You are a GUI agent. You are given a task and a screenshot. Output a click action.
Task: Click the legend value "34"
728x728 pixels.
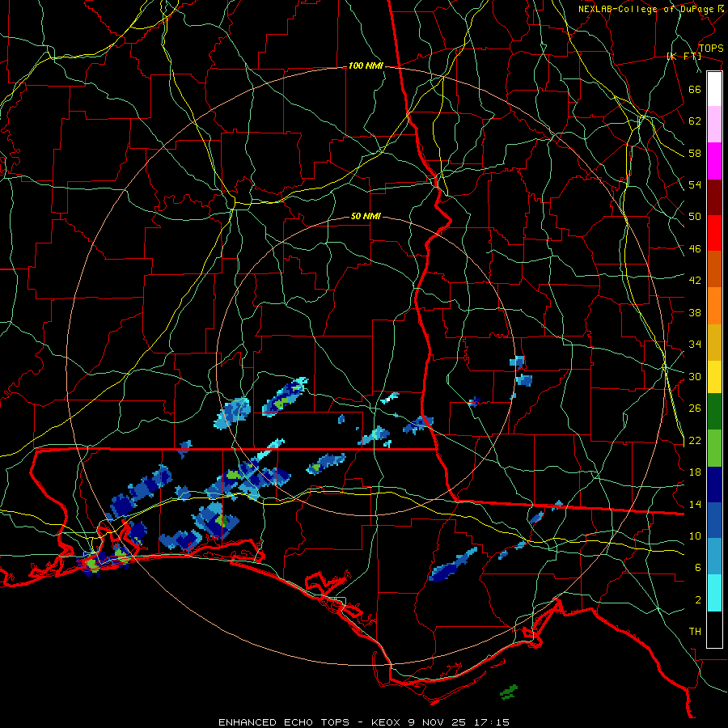695,345
